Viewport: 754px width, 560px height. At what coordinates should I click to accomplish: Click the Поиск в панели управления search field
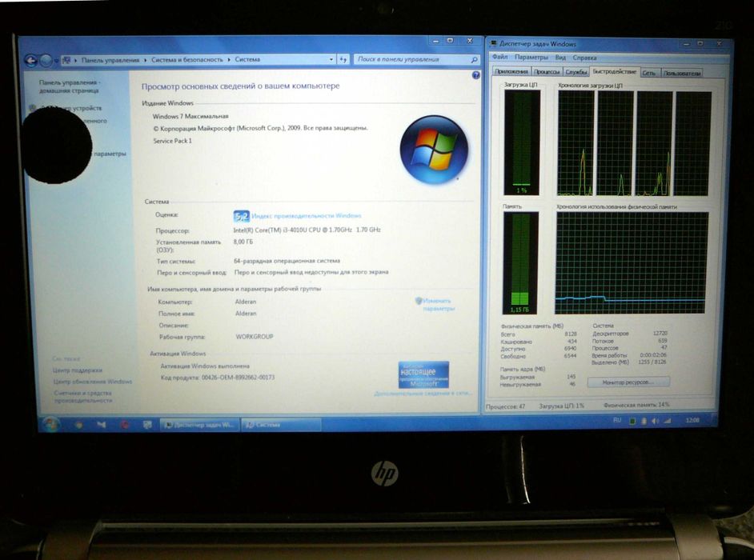pos(411,59)
